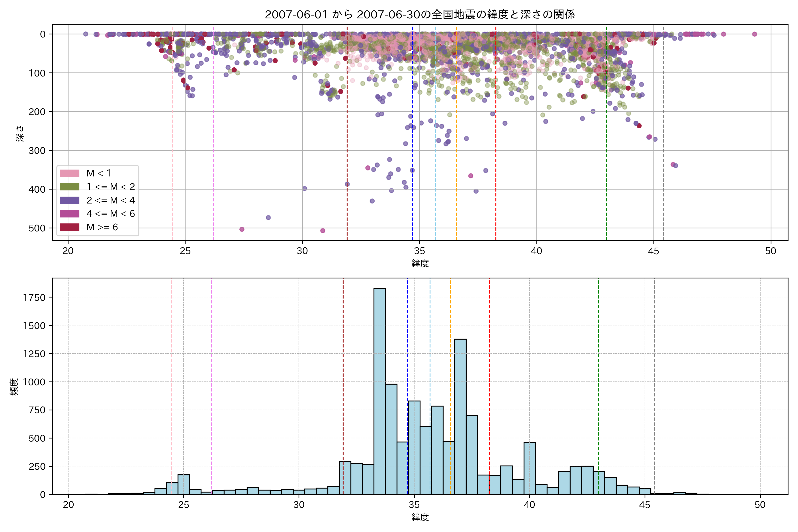This screenshot has height=532, width=798.
Task: Click the pink M < 1 legend swatch
Action: [70, 173]
